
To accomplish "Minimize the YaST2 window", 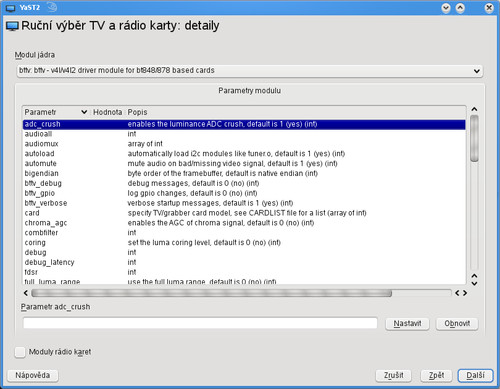I will (446, 8).
